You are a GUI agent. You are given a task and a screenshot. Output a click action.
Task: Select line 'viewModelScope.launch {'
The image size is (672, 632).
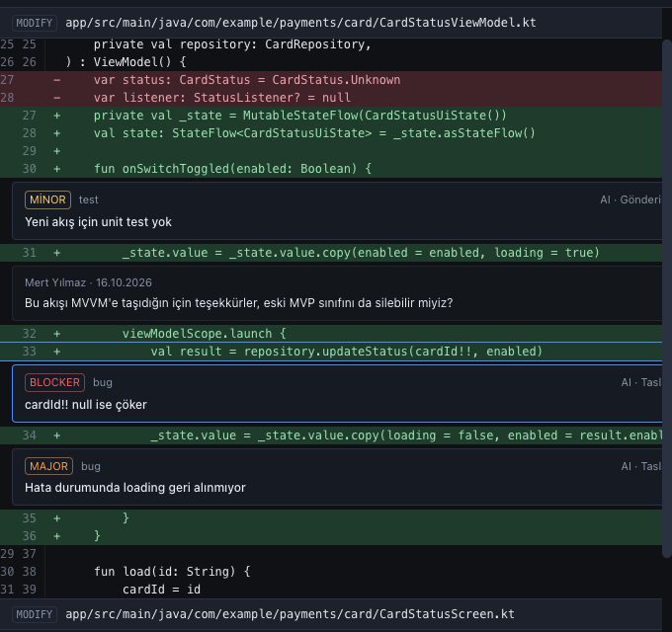coord(331,334)
